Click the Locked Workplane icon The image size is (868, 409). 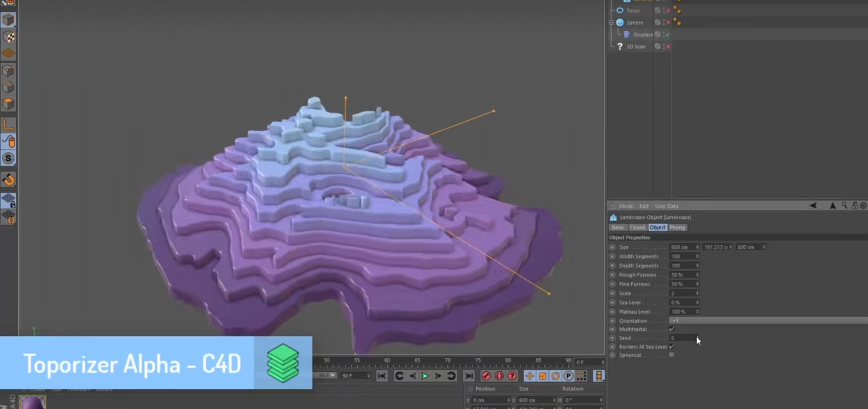tap(8, 200)
